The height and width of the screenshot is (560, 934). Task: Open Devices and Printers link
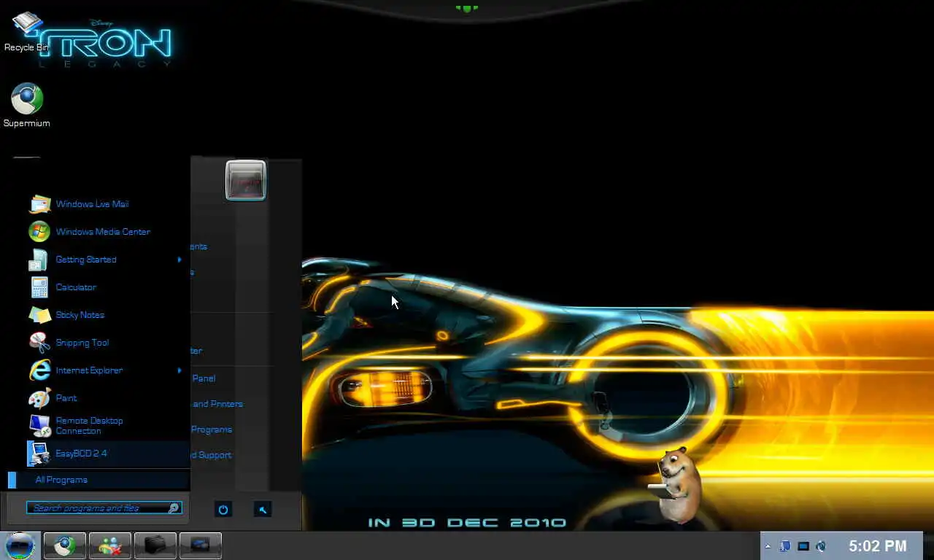pyautogui.click(x=217, y=404)
